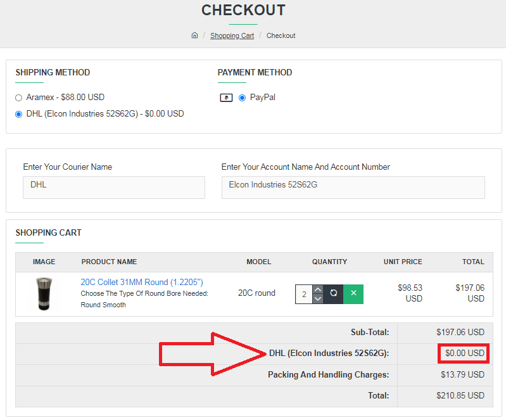Viewport: 506px width, 420px height.
Task: Click 'Choose The Type Of Round Bore Needed:' text
Action: coord(144,293)
